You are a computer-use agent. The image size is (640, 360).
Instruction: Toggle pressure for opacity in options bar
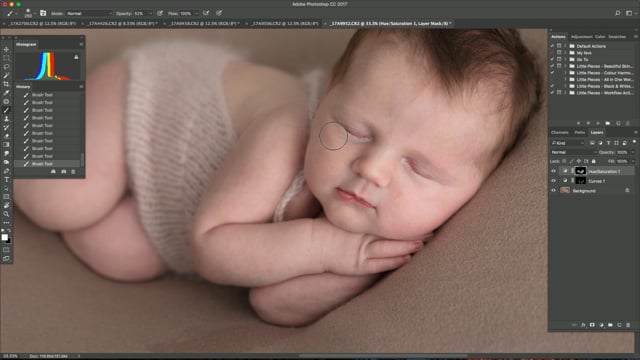160,13
